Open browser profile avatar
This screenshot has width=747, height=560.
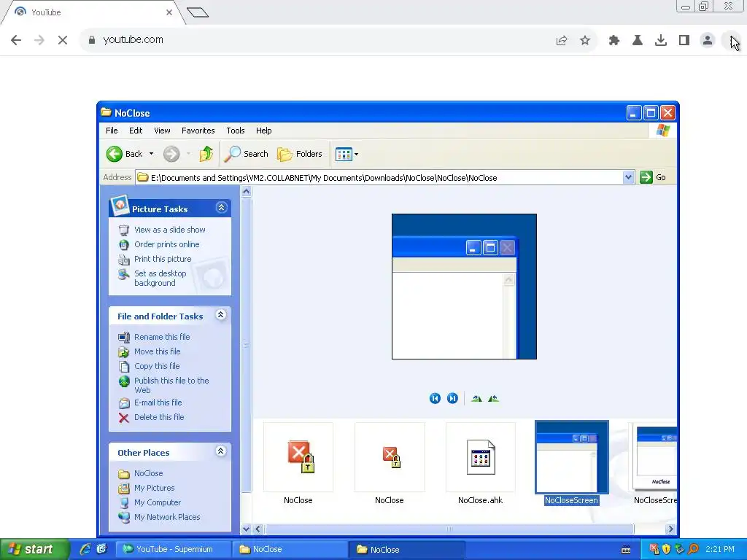pyautogui.click(x=708, y=41)
